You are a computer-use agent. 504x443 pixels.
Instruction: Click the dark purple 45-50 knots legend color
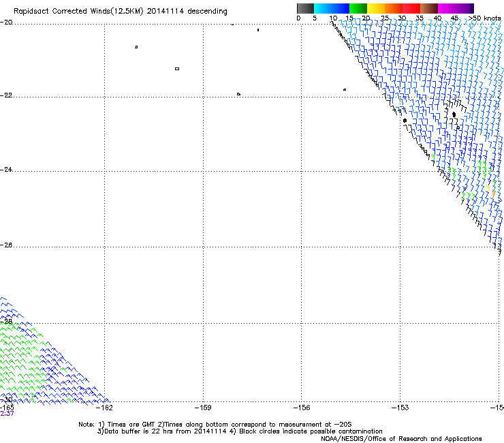(464, 8)
